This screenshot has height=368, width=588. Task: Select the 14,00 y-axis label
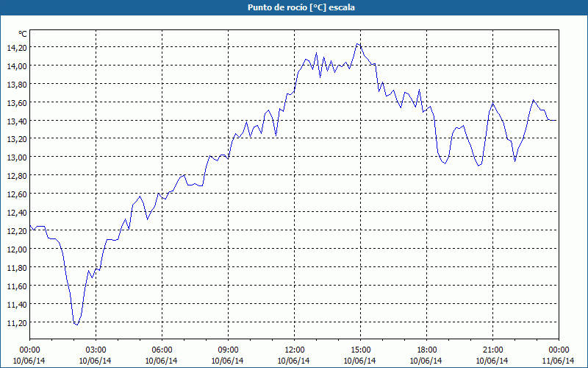coord(17,66)
